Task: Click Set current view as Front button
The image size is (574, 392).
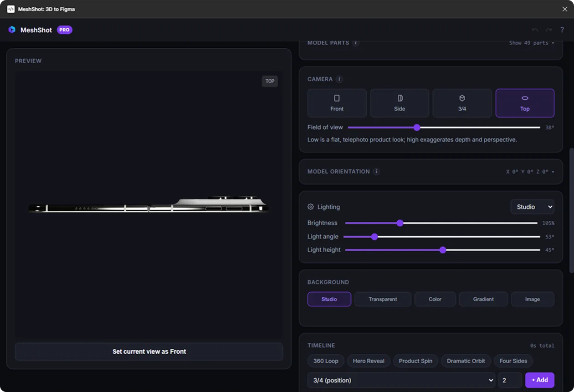Action: pos(149,351)
